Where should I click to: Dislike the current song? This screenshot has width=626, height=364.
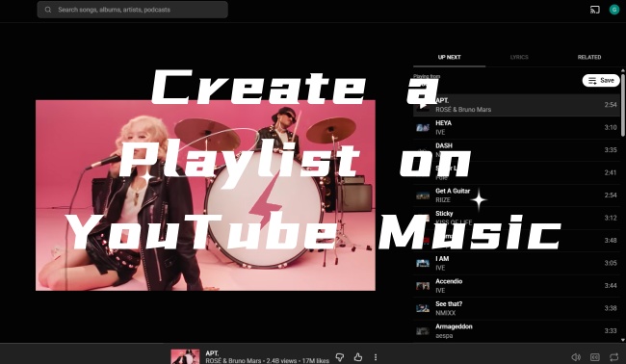click(x=340, y=357)
